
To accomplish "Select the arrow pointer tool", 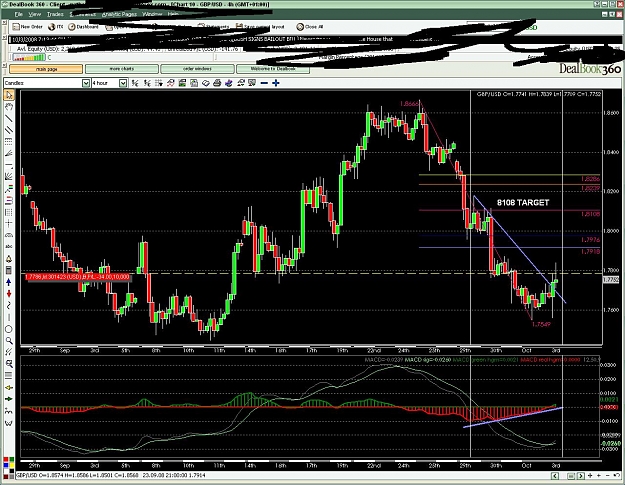I will [9, 95].
